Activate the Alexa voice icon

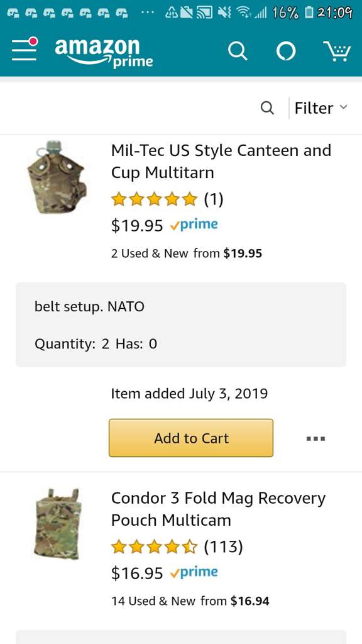(x=286, y=52)
